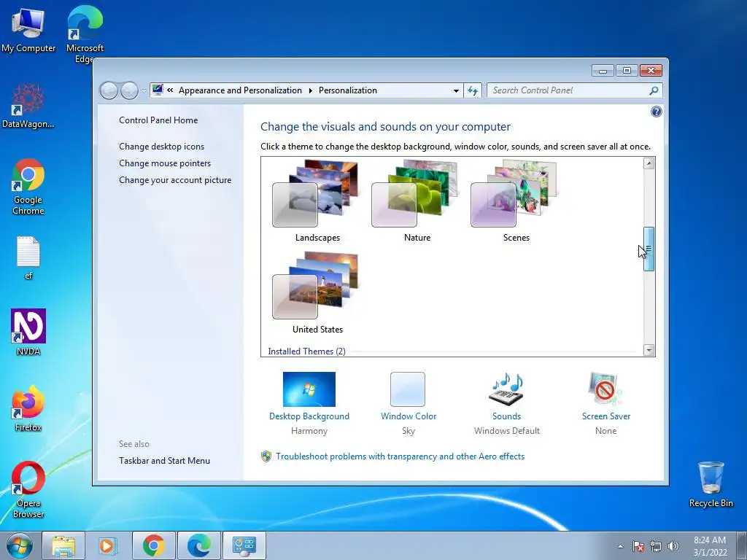Click the Desktop Background text link

point(309,416)
